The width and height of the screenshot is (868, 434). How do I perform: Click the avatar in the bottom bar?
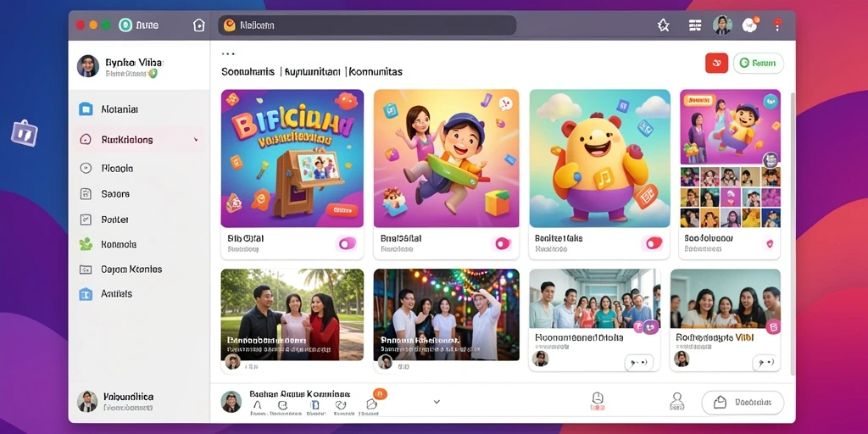click(231, 402)
